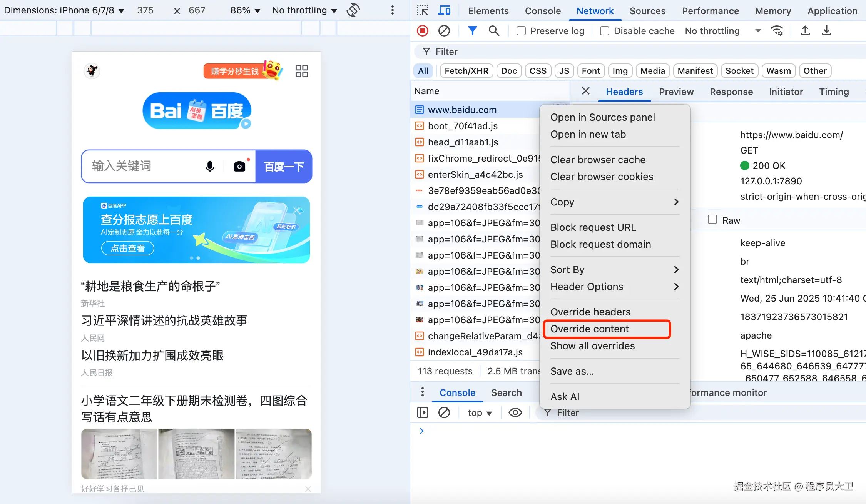Screen dimensions: 866x504
Task: Click the inspect element picker icon
Action: pyautogui.click(x=422, y=10)
